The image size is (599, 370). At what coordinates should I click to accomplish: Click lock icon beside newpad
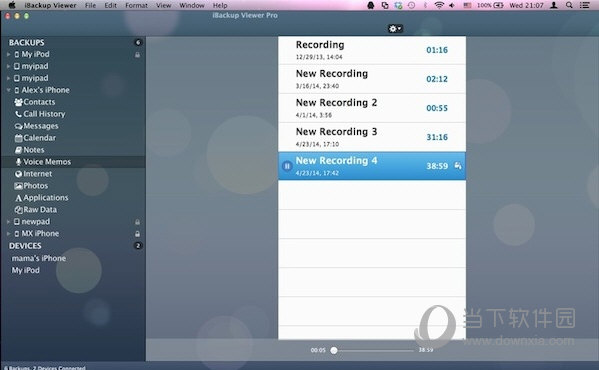click(137, 222)
